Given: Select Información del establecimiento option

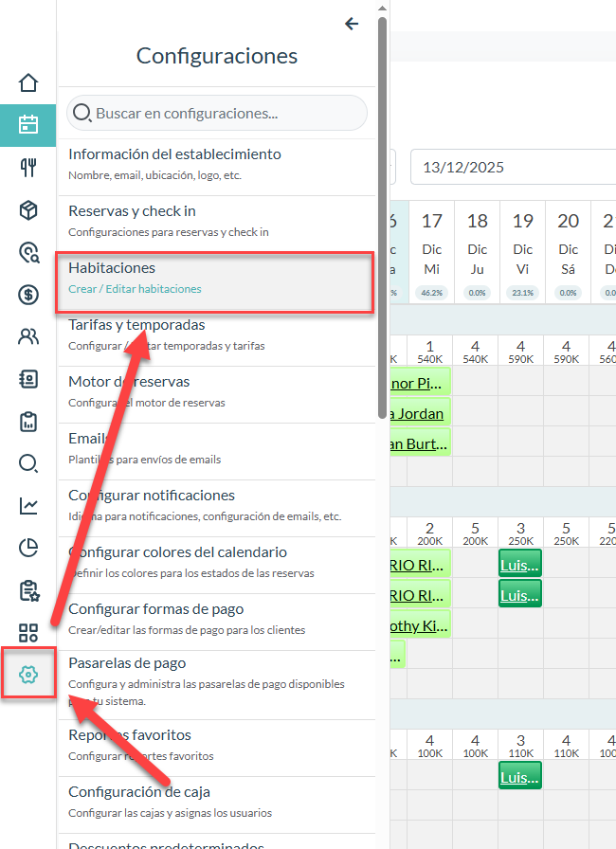Looking at the screenshot, I should tap(217, 163).
